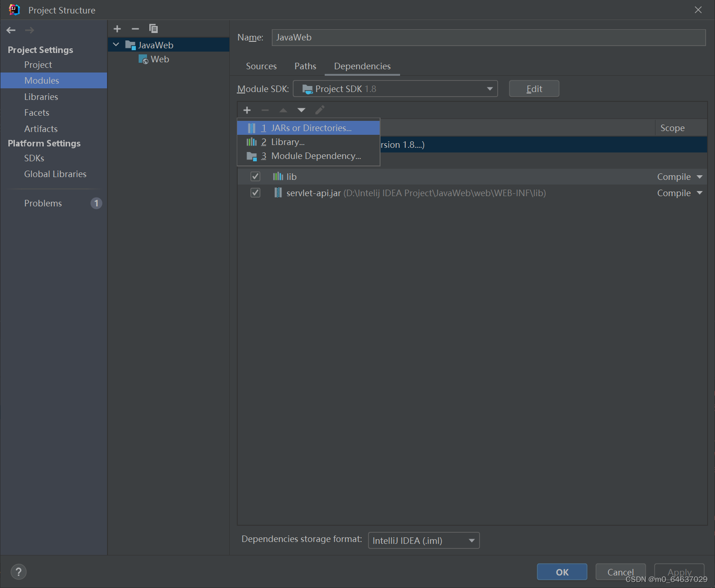The width and height of the screenshot is (715, 588).
Task: Switch to the Paths tab
Action: click(305, 66)
